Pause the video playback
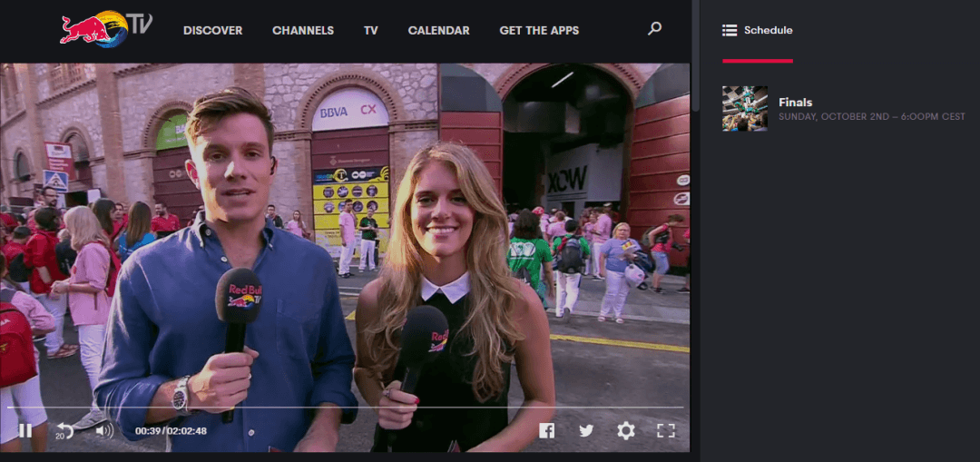 [x=25, y=431]
